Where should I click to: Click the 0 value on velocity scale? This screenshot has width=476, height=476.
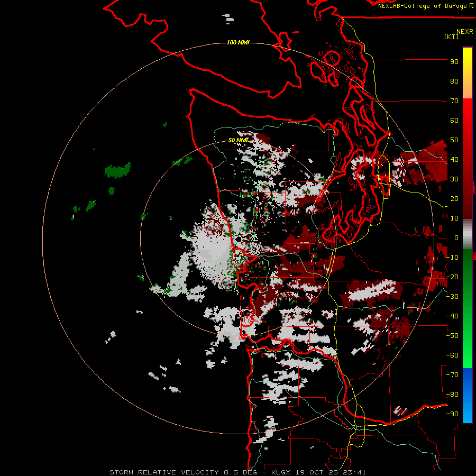456,238
